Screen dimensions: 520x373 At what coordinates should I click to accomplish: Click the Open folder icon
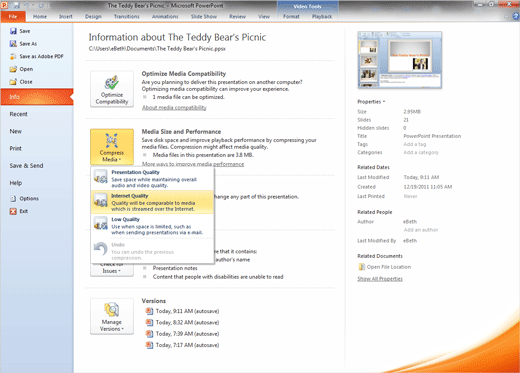(x=13, y=69)
